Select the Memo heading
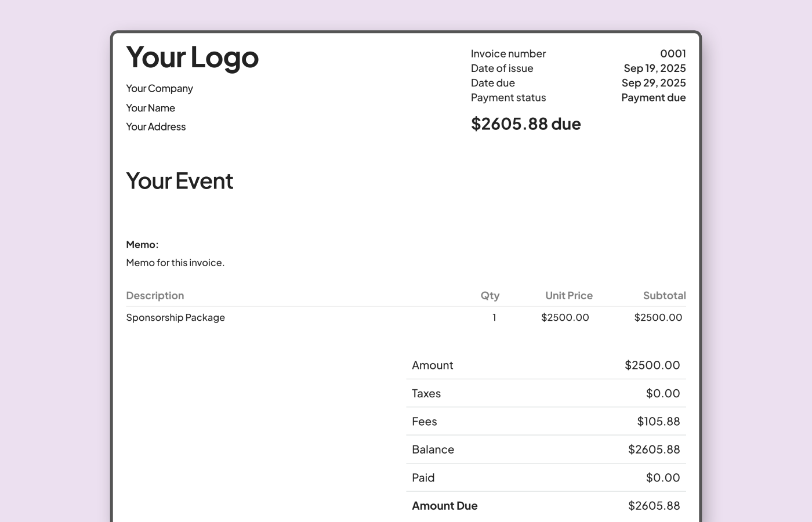 142,244
